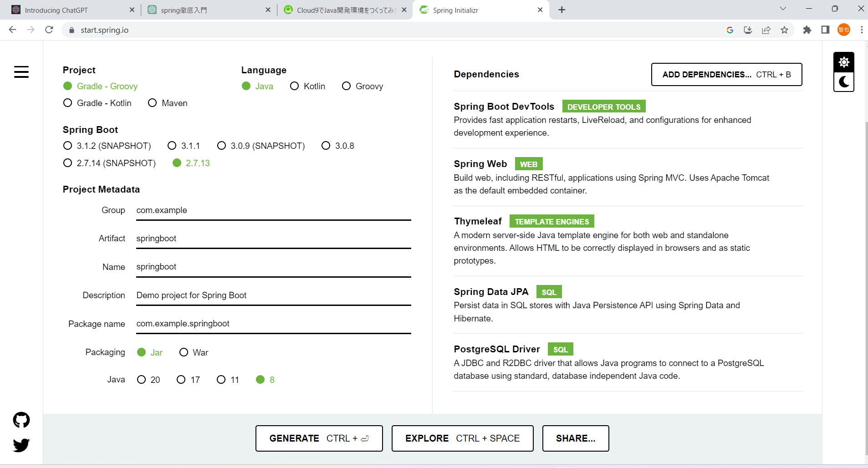
Task: Switch to dark theme moon icon
Action: [844, 82]
